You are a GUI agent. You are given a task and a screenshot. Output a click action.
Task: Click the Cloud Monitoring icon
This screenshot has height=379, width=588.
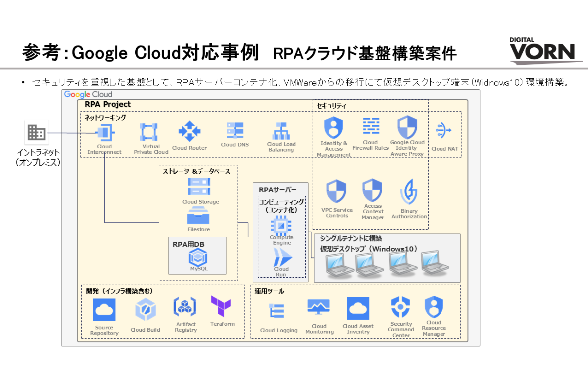(319, 307)
